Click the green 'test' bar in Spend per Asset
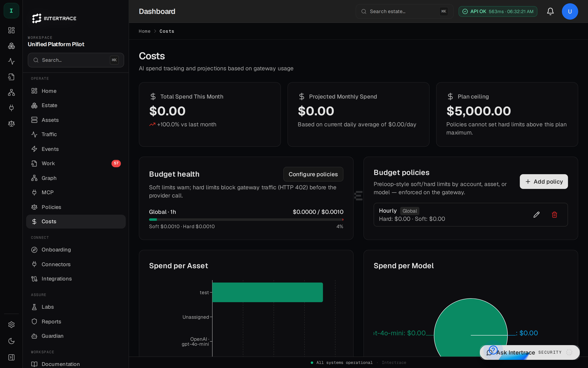 267,292
